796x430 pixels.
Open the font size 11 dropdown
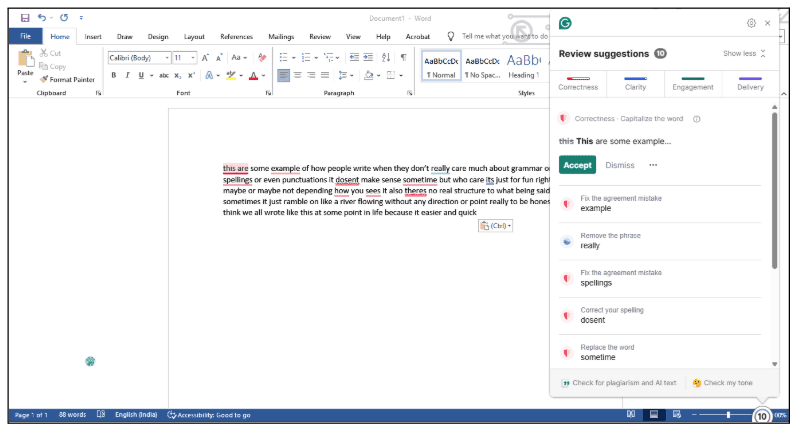point(193,58)
